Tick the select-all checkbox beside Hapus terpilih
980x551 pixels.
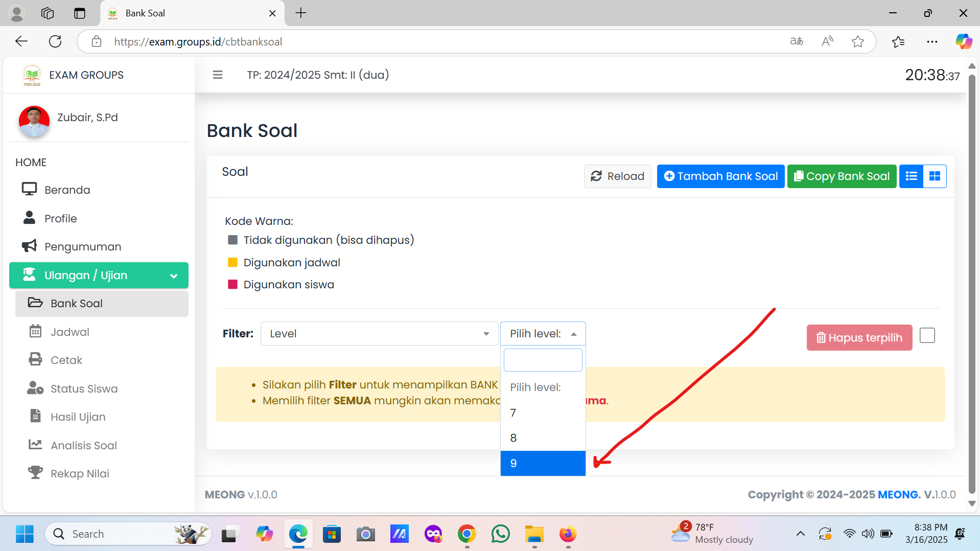(927, 336)
